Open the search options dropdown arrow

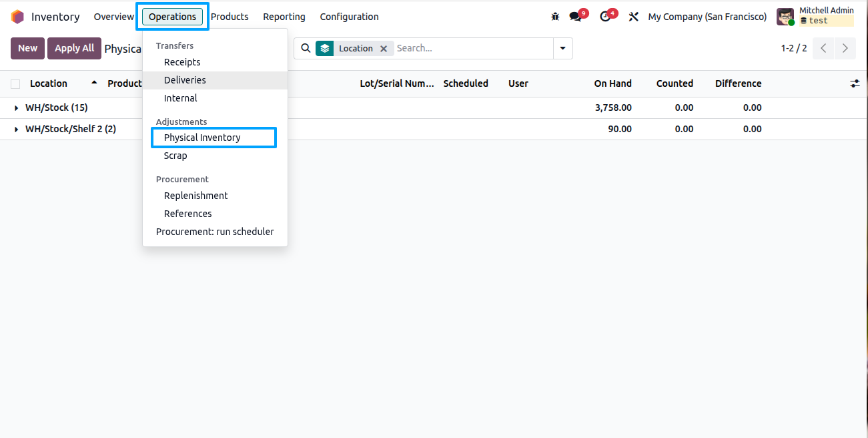[562, 48]
